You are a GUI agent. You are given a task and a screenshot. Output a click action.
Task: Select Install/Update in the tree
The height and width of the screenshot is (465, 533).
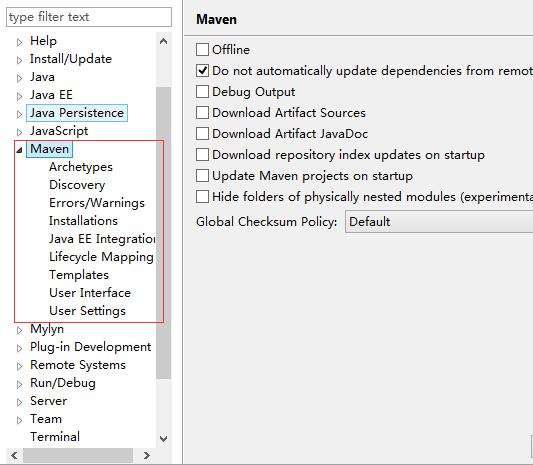point(71,59)
